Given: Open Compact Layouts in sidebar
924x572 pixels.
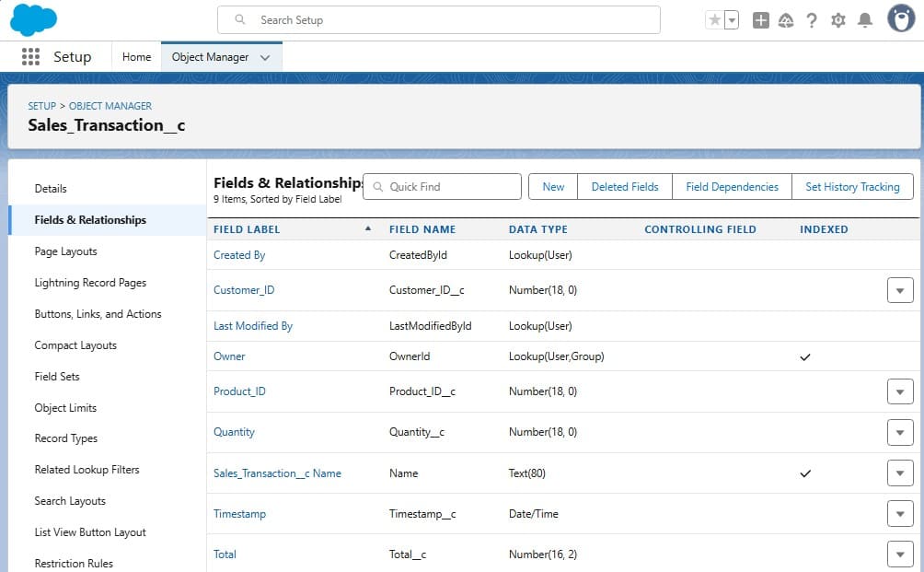Looking at the screenshot, I should pyautogui.click(x=75, y=345).
